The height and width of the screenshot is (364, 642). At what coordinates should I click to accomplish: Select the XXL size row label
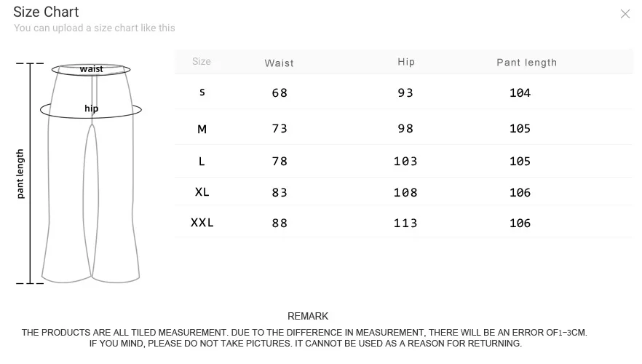(202, 223)
